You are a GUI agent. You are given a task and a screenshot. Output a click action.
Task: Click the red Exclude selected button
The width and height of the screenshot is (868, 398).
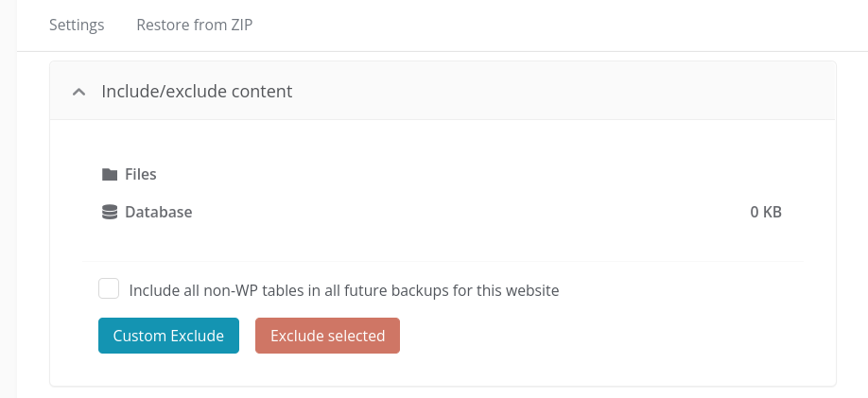click(x=327, y=336)
